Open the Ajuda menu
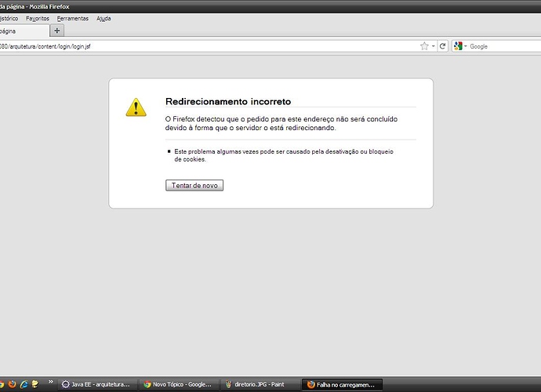The image size is (541, 392). (103, 19)
